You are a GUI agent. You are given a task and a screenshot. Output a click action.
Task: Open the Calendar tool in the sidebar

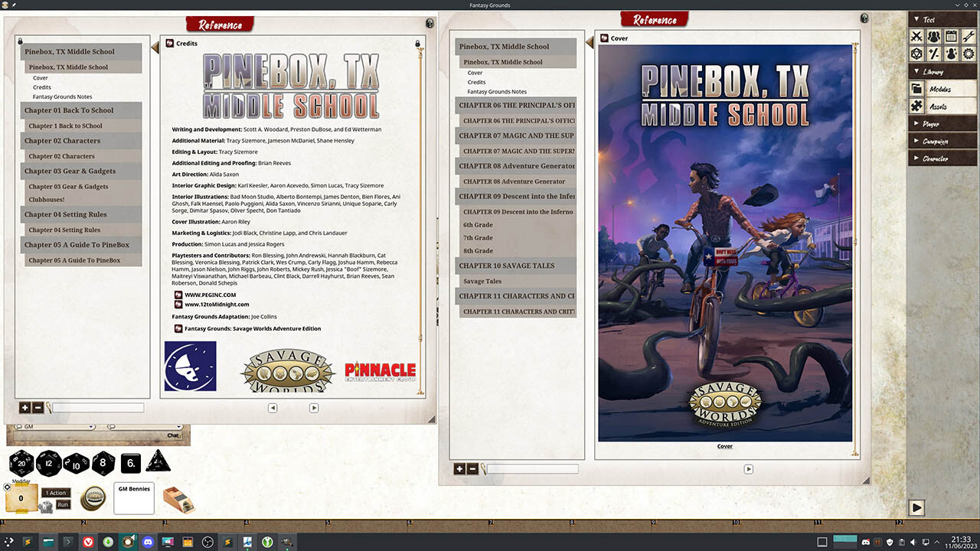952,35
